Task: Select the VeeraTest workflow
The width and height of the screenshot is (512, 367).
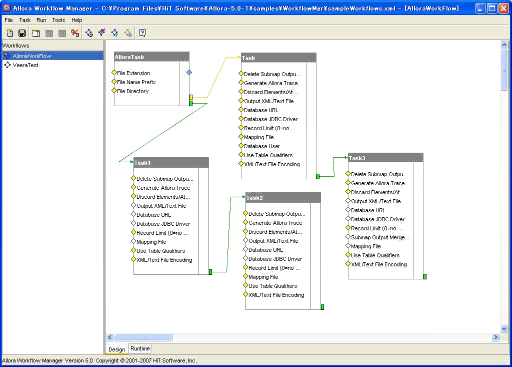Action: click(25, 65)
